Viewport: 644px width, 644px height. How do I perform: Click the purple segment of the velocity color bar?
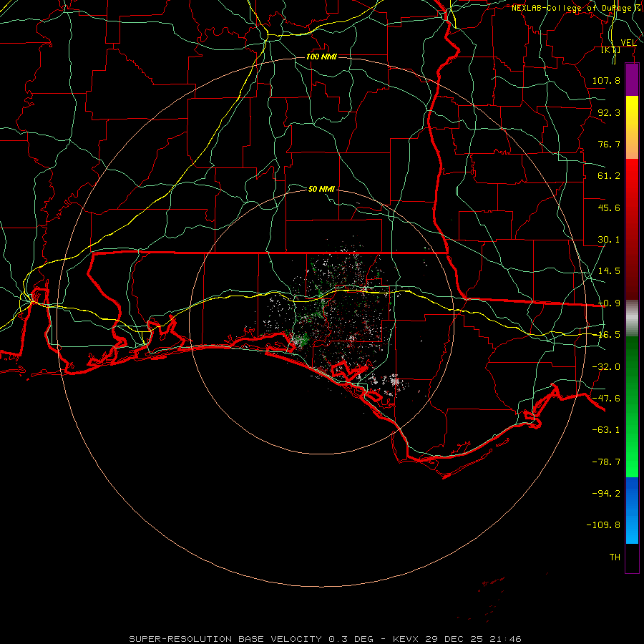click(632, 79)
